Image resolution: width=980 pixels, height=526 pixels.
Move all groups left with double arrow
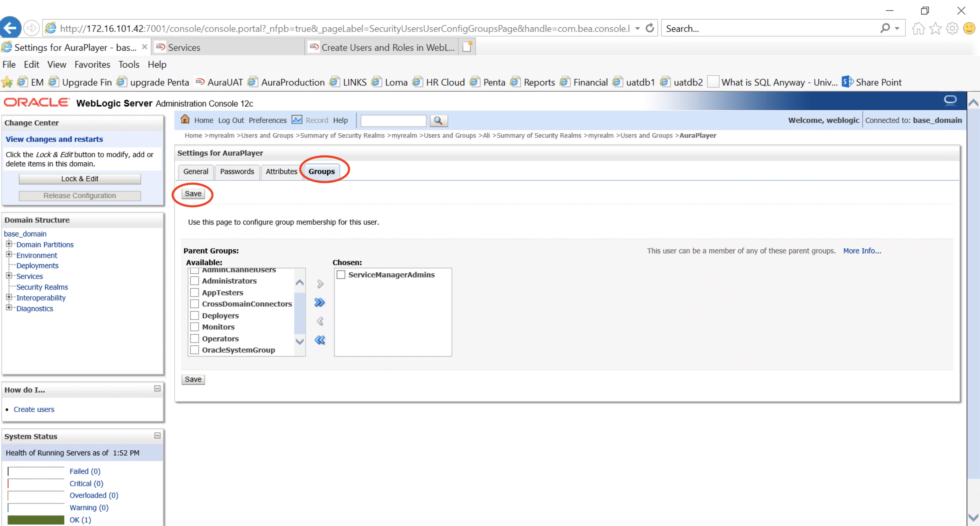[320, 340]
